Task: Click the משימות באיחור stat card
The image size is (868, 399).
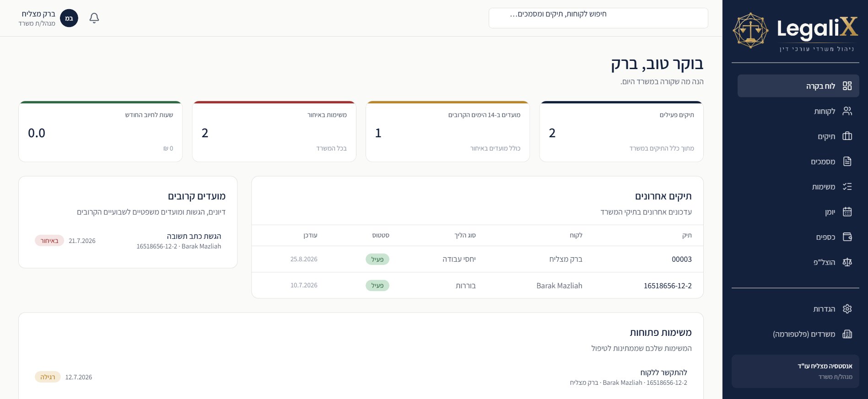Action: point(274,131)
